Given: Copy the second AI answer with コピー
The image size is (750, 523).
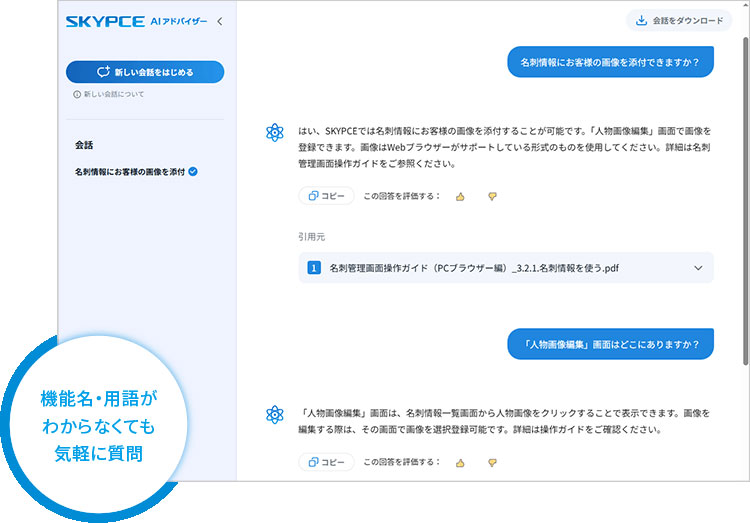Looking at the screenshot, I should (326, 462).
